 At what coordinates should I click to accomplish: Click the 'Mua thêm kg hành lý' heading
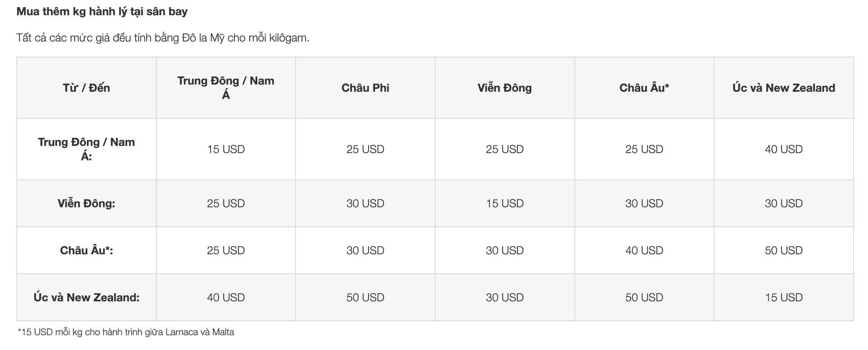pos(102,11)
